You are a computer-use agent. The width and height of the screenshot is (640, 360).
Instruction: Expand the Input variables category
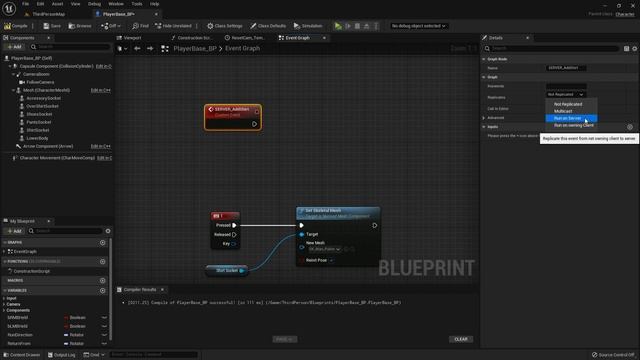pos(4,298)
